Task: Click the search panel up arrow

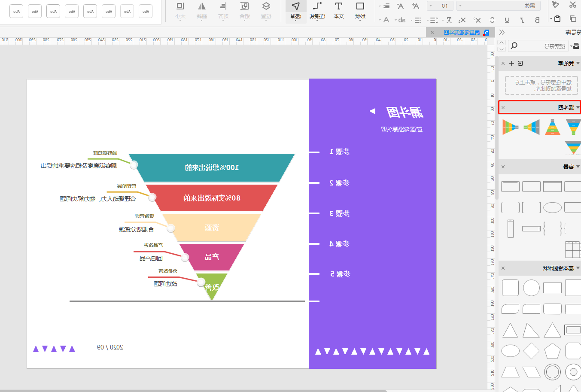Action: pos(502,43)
